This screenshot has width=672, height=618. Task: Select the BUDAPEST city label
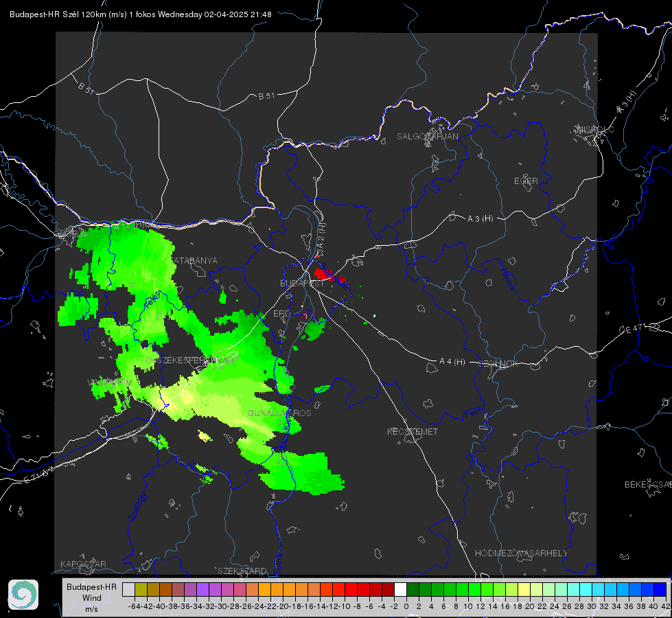point(302,284)
